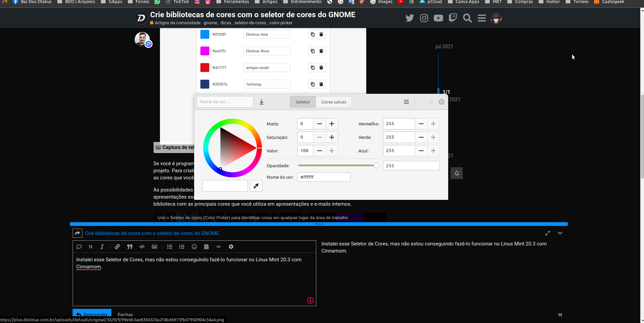This screenshot has height=323, width=644.
Task: Insert a hyperlink in the reply editor
Action: click(x=117, y=247)
